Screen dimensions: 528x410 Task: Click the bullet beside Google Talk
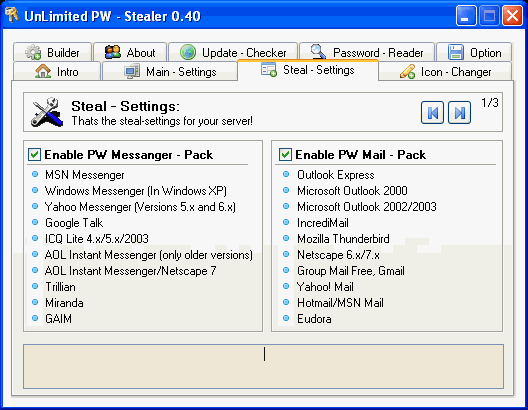pos(35,222)
